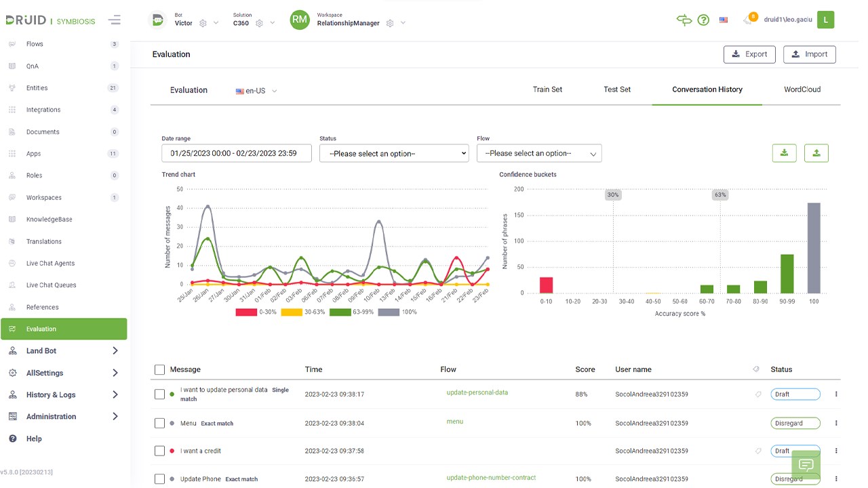Open the Flow filter dropdown
Image resolution: width=868 pixels, height=488 pixels.
point(539,153)
